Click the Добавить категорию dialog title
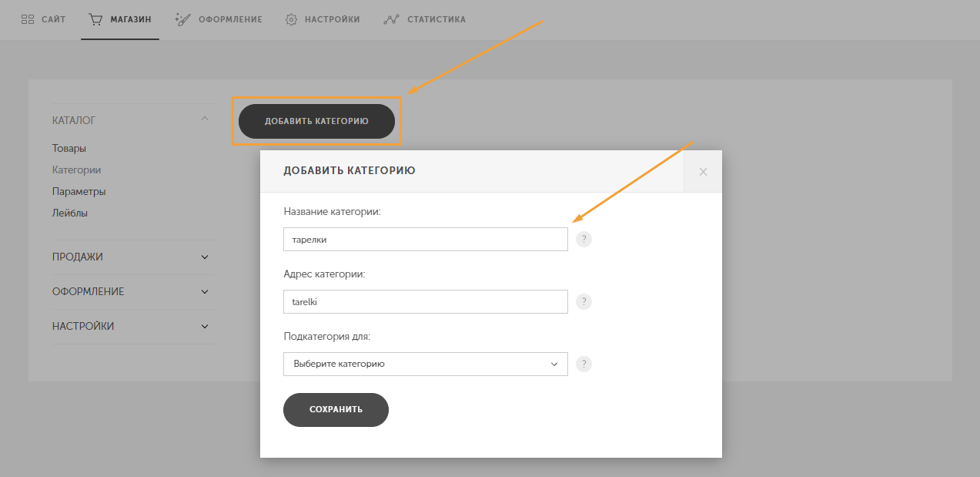Image resolution: width=980 pixels, height=477 pixels. tap(350, 170)
